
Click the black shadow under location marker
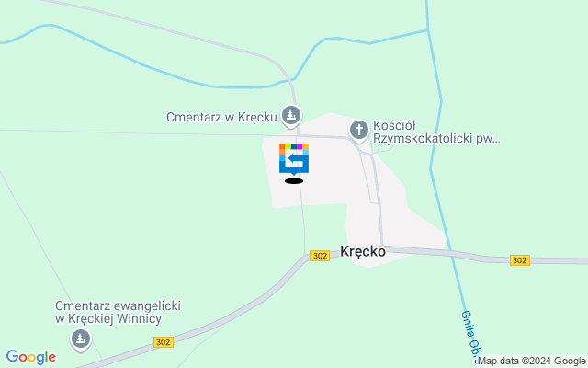click(294, 181)
